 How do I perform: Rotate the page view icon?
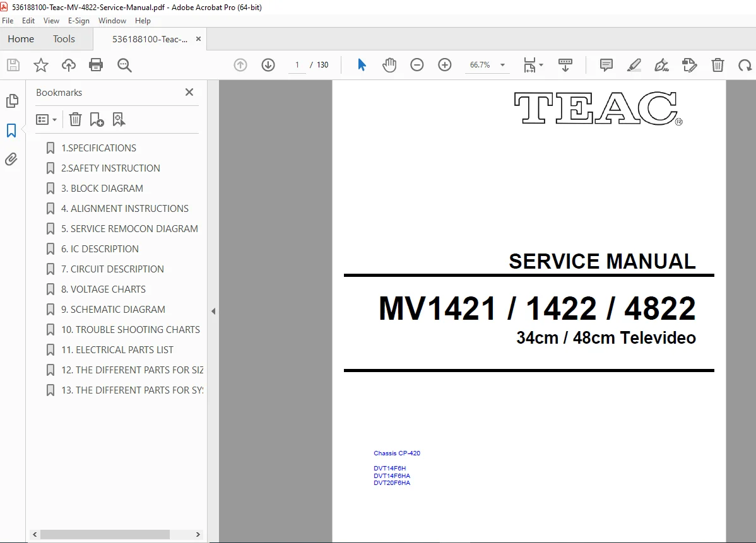[x=745, y=64]
